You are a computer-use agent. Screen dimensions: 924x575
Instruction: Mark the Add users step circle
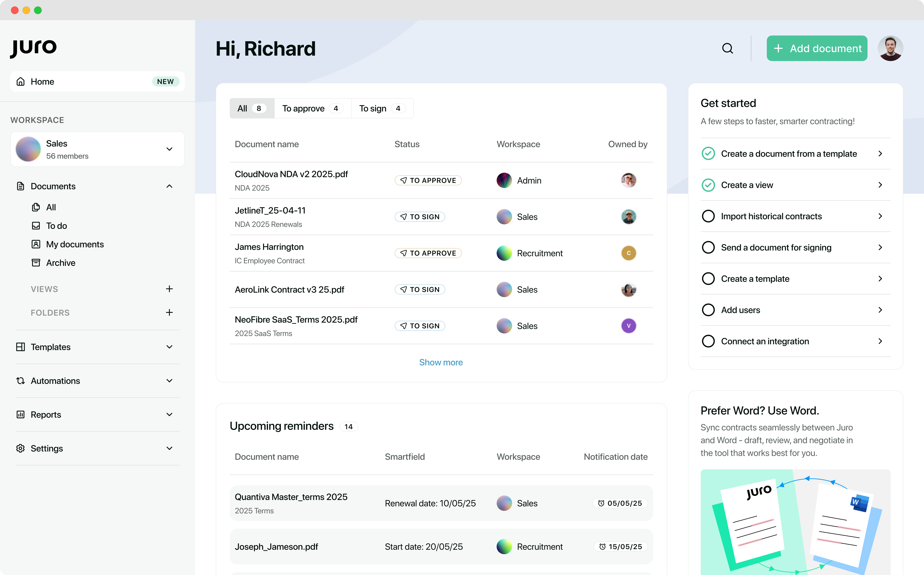coord(708,310)
